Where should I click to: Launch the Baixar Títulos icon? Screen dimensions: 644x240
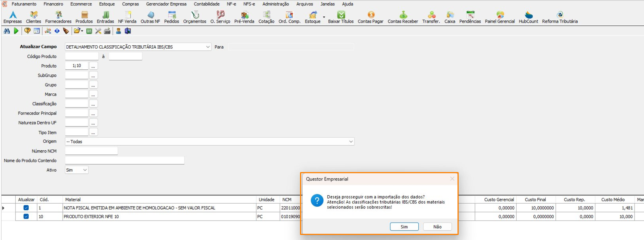pyautogui.click(x=341, y=17)
